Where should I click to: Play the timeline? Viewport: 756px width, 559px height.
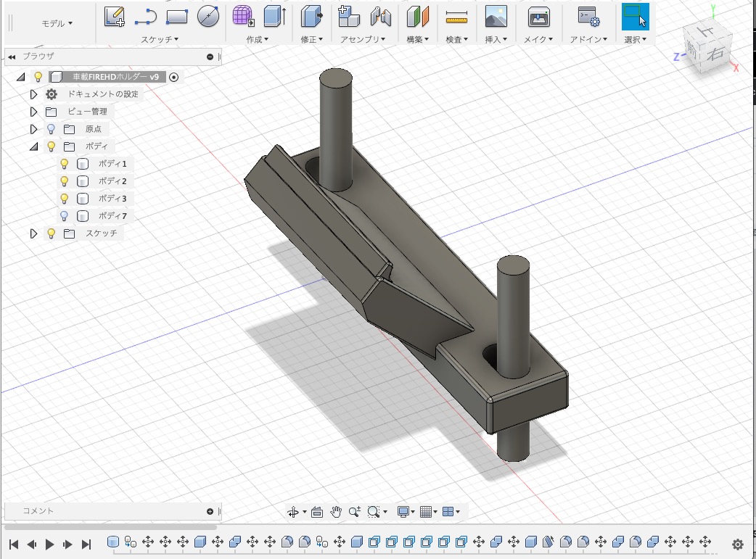point(49,544)
